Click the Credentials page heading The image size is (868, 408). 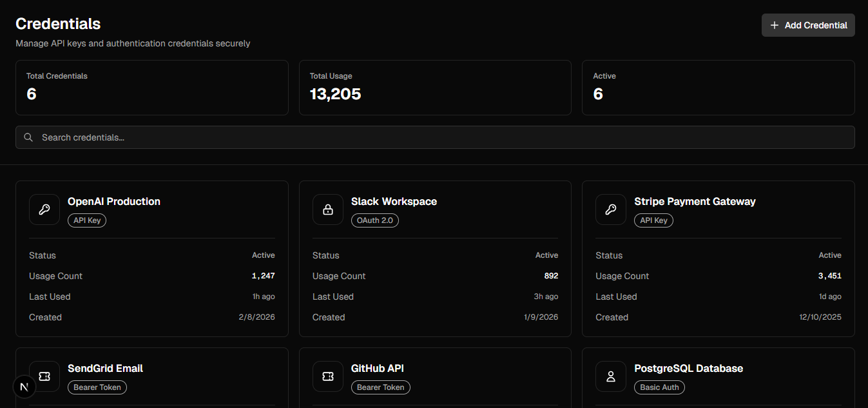pos(58,24)
